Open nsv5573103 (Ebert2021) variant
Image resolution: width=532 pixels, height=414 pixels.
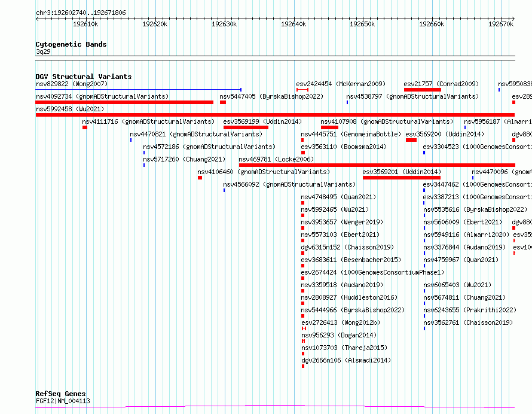[x=340, y=235]
